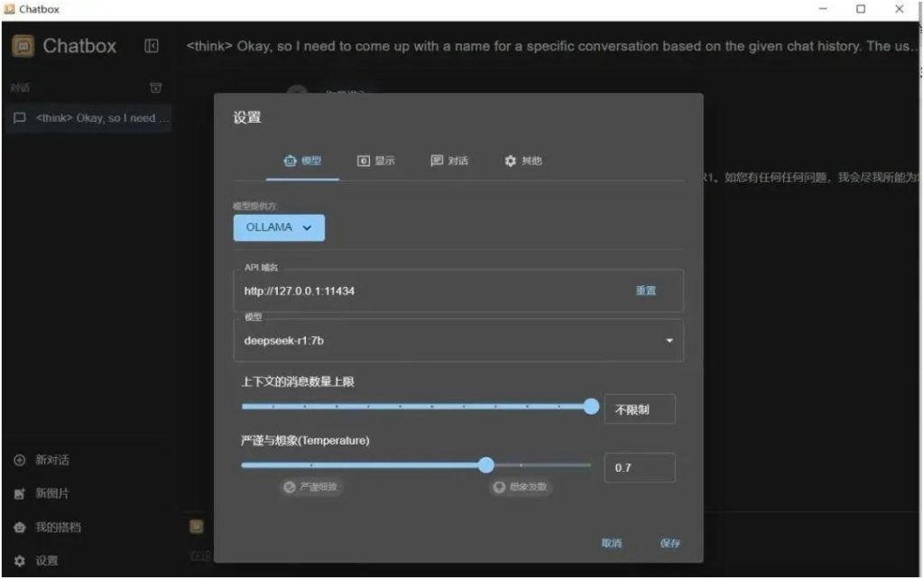Click the conversation title text at the top

click(551, 46)
